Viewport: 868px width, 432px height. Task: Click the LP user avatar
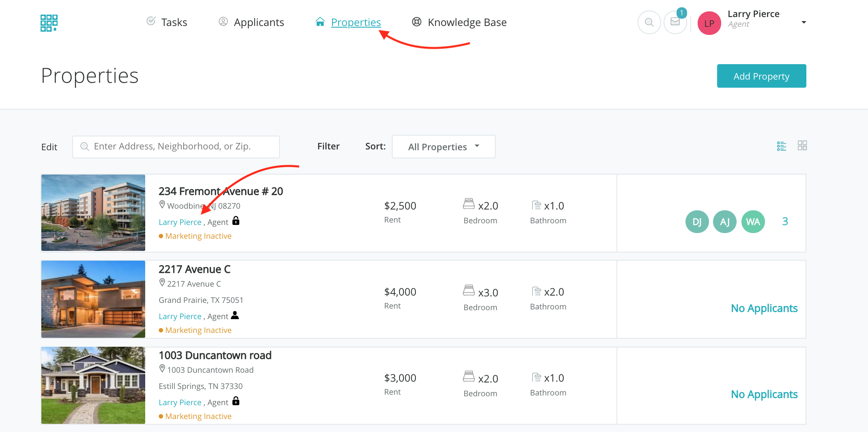click(x=709, y=23)
